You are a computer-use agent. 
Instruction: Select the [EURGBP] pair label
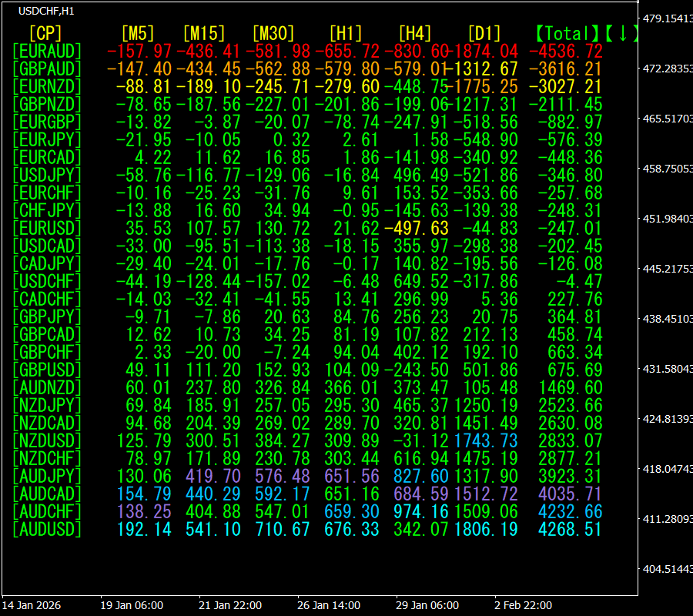coord(47,122)
